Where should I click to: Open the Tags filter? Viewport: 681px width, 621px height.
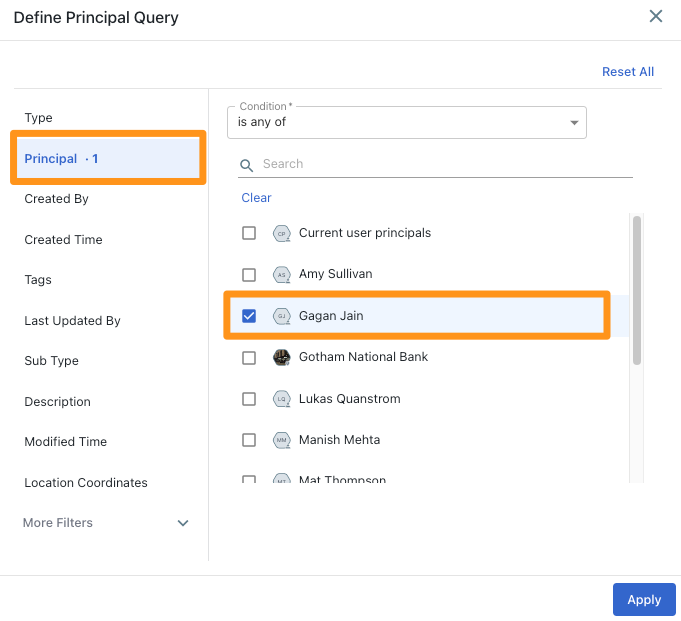tap(38, 280)
